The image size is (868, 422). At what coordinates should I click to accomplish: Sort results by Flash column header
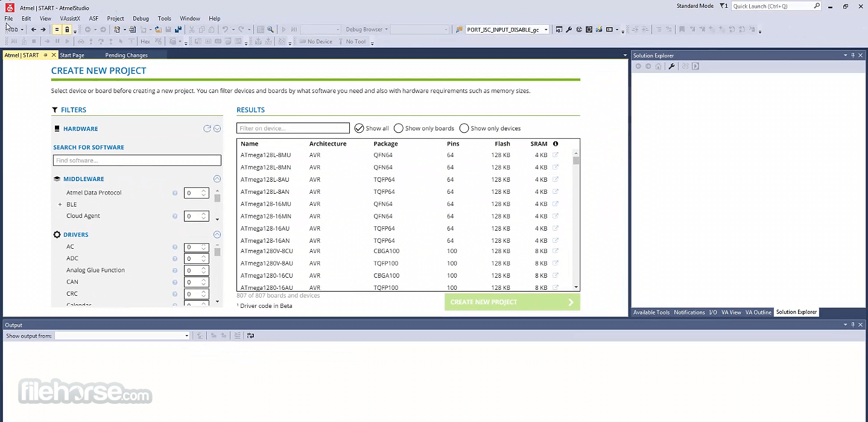[x=502, y=144]
